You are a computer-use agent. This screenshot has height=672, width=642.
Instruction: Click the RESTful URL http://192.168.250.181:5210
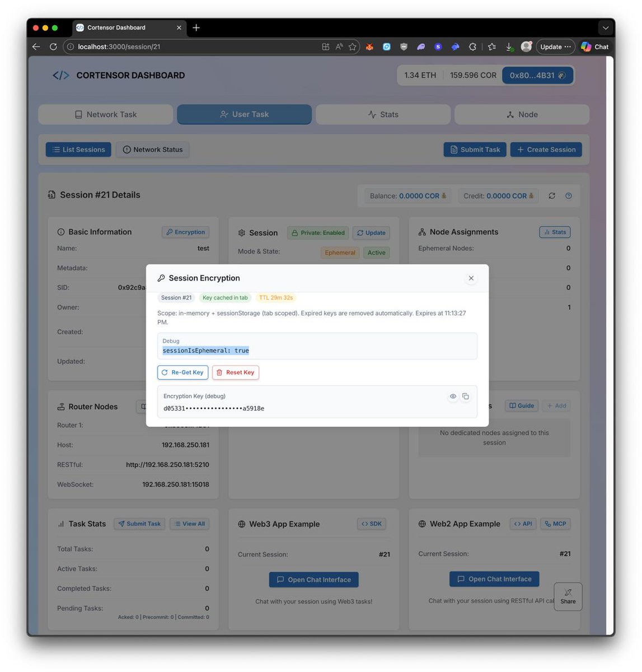click(x=167, y=465)
